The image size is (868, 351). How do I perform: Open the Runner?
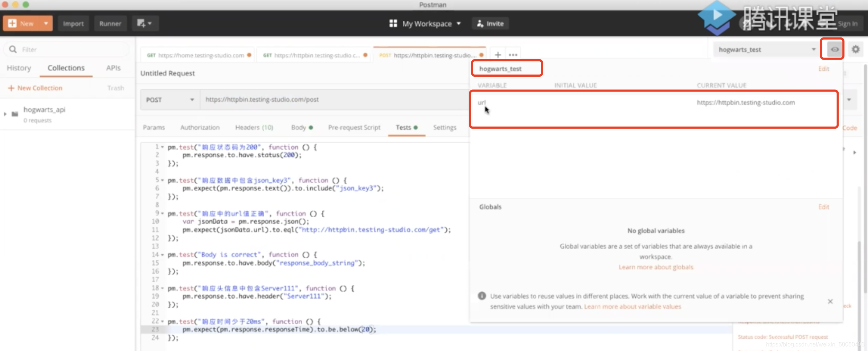(110, 24)
